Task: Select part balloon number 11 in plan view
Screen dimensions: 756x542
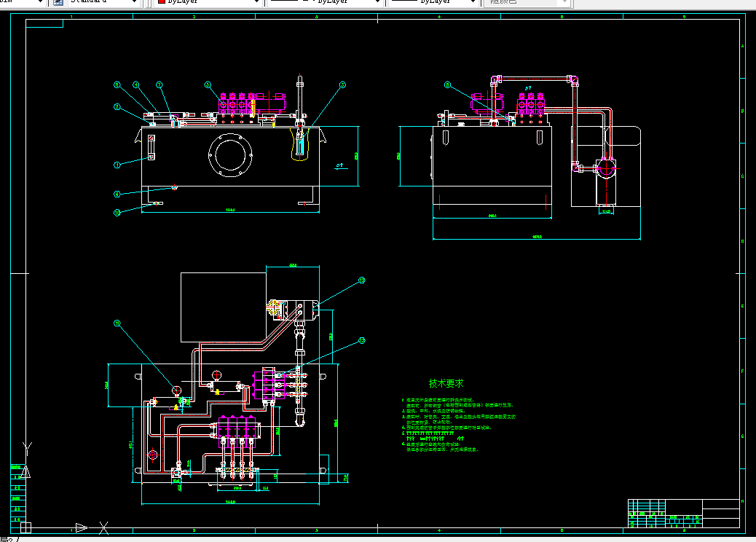Action: [x=117, y=323]
